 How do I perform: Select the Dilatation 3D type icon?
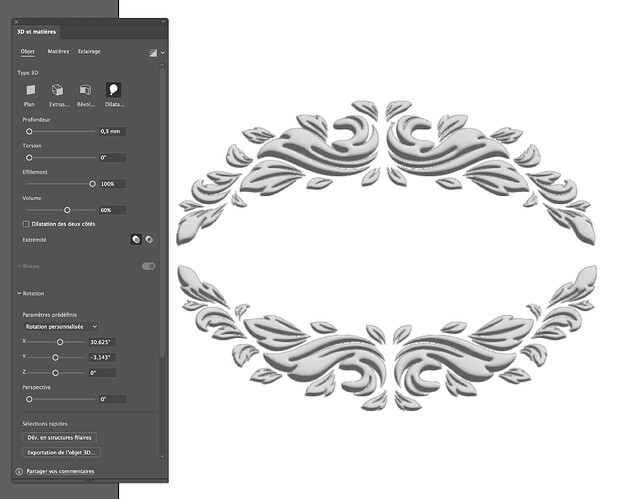click(113, 90)
